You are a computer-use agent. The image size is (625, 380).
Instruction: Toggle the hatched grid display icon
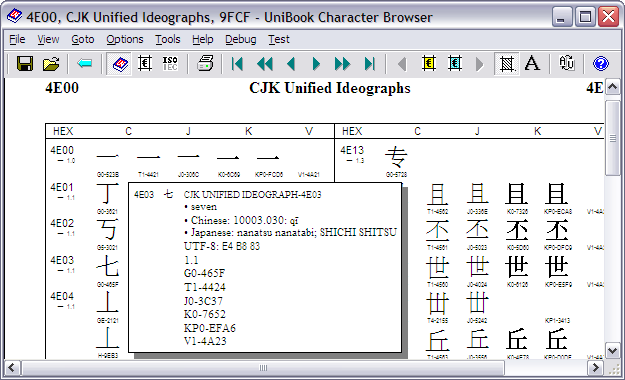[507, 64]
